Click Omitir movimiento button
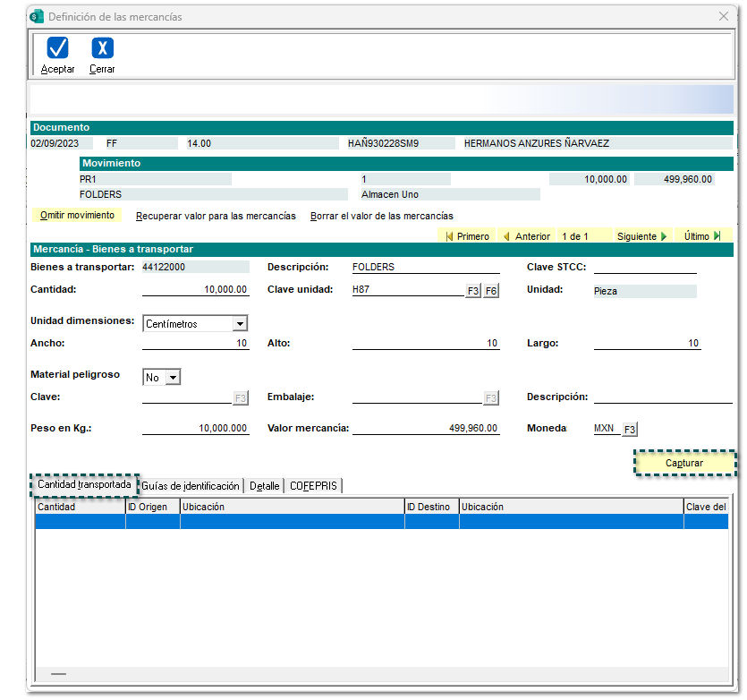Image resolution: width=747 pixels, height=700 pixels. point(77,216)
